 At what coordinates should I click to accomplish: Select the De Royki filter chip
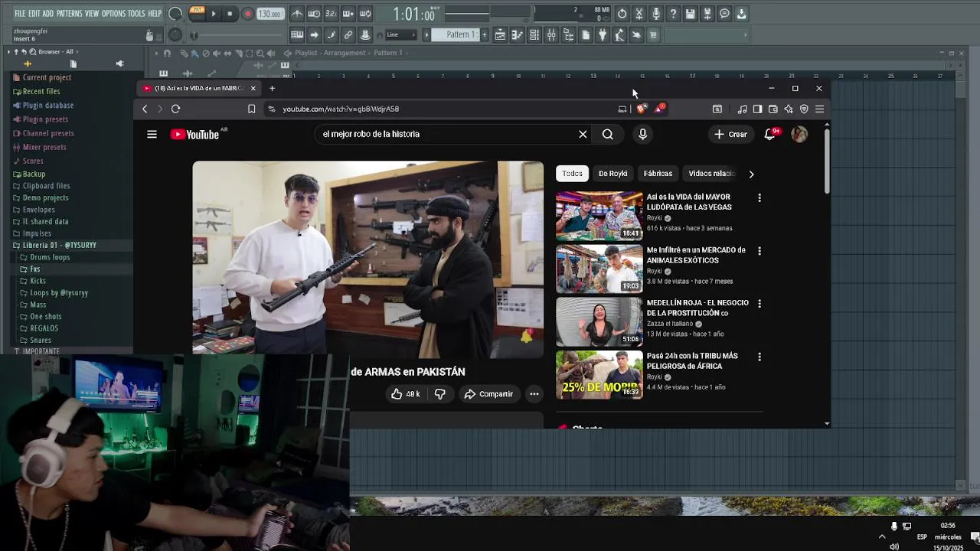[612, 174]
